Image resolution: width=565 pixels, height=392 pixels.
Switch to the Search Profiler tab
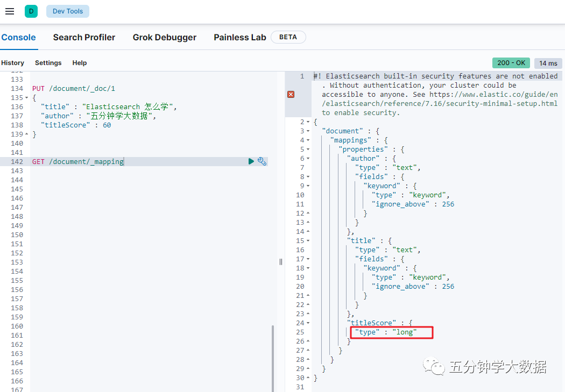click(84, 38)
